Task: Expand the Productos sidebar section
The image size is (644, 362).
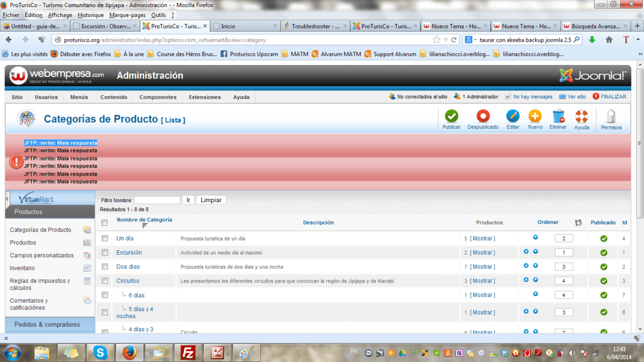Action: [50, 212]
